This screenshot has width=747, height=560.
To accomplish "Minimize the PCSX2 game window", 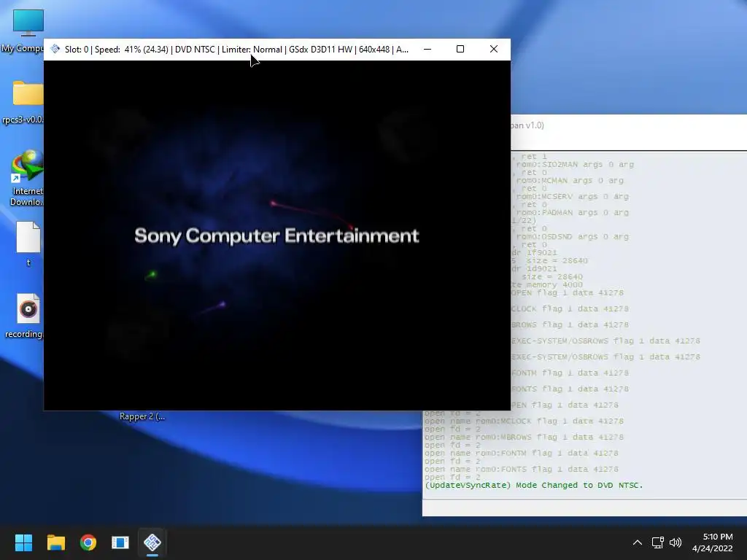I will click(427, 49).
